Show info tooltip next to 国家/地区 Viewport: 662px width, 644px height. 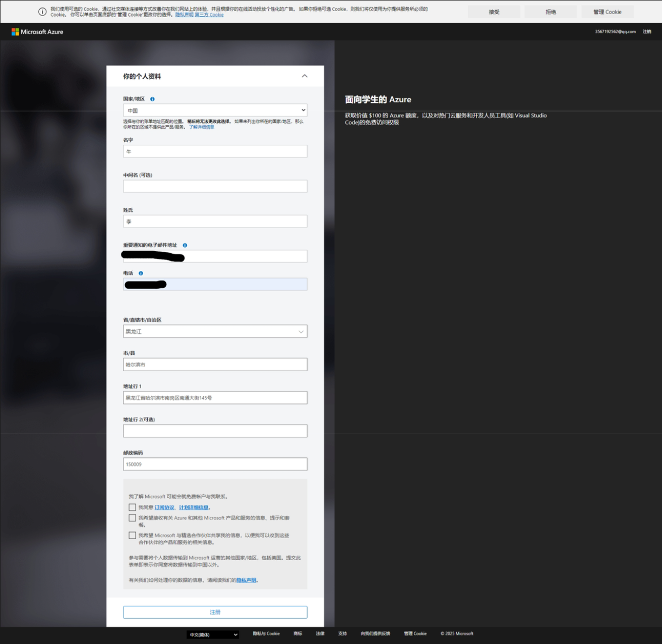[x=152, y=99]
